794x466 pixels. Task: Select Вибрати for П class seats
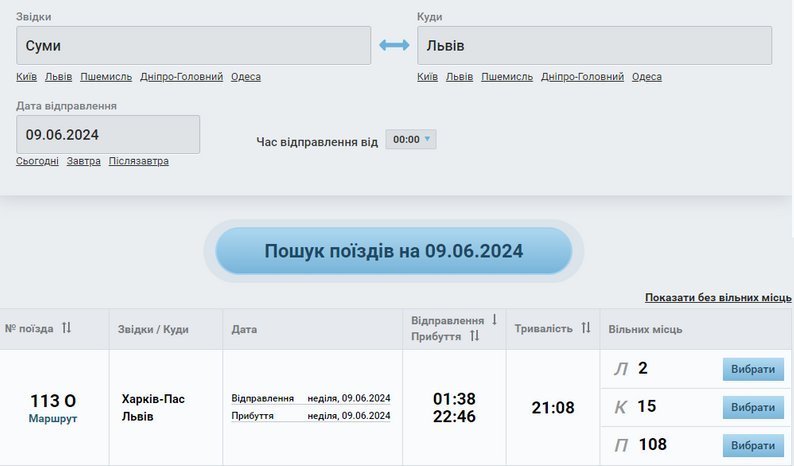[752, 445]
